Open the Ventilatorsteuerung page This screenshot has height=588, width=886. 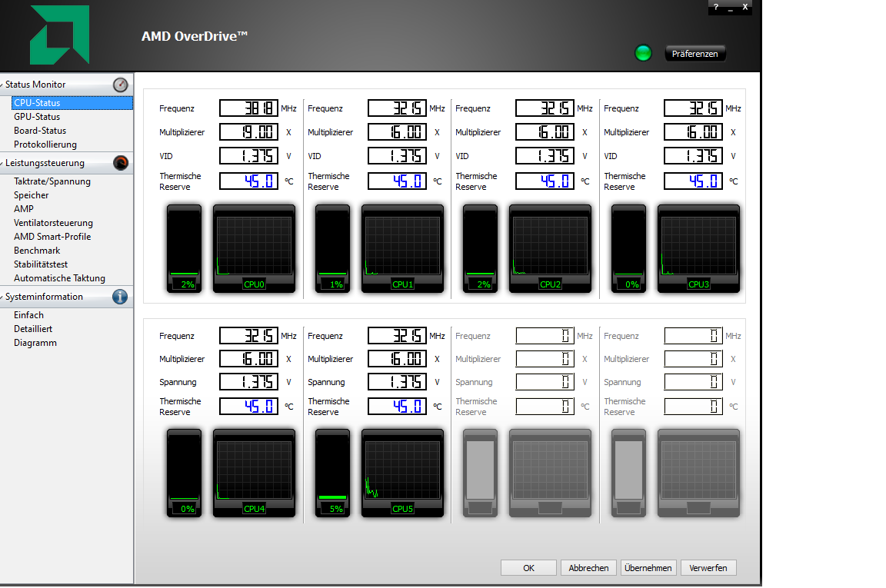point(53,223)
